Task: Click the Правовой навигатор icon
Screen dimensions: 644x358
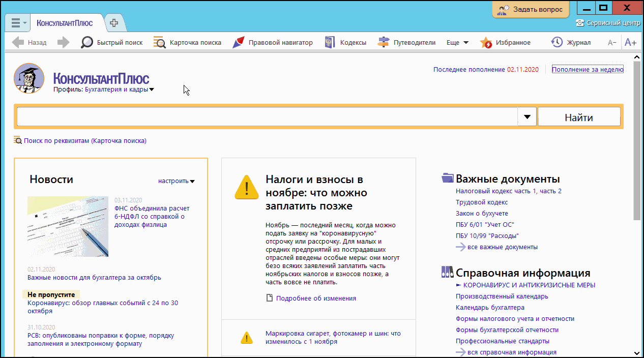Action: tap(239, 43)
